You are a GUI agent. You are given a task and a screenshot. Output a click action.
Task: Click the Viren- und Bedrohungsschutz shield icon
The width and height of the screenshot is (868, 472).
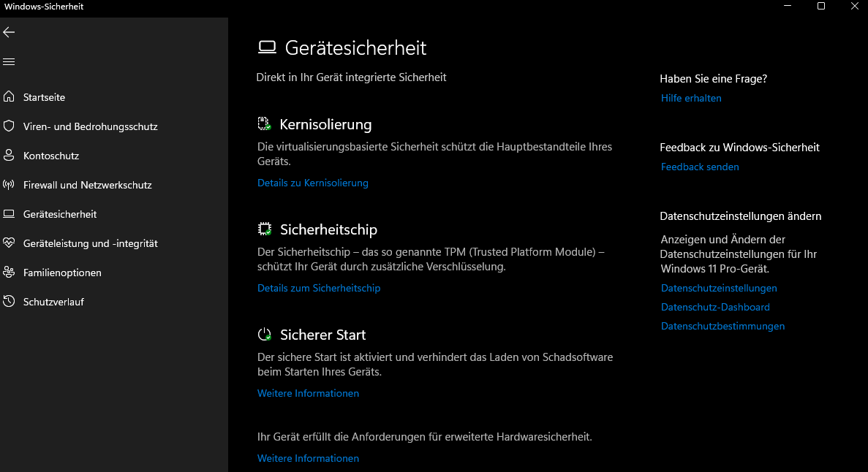9,126
